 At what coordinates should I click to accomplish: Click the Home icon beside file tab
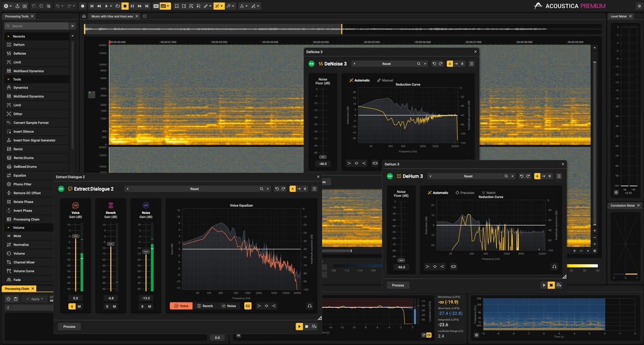click(84, 16)
